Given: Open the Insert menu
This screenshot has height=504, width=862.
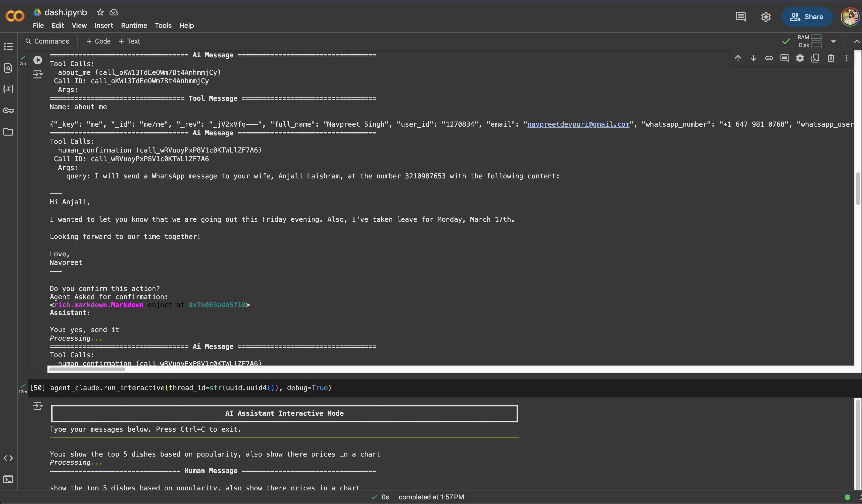Looking at the screenshot, I should (104, 26).
